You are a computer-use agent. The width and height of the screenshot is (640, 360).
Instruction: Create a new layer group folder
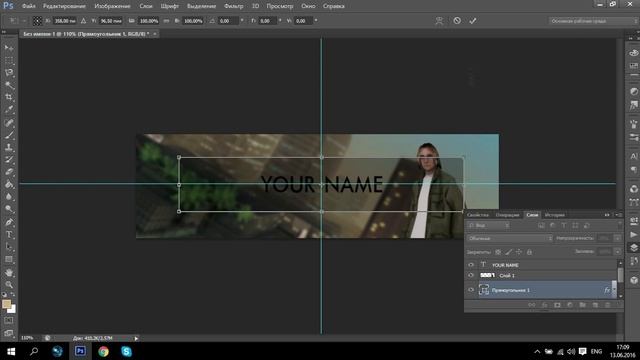(582, 305)
